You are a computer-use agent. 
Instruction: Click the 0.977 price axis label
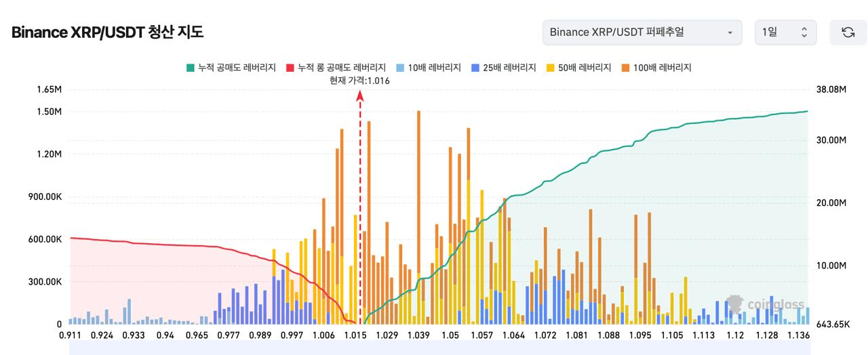tap(228, 335)
